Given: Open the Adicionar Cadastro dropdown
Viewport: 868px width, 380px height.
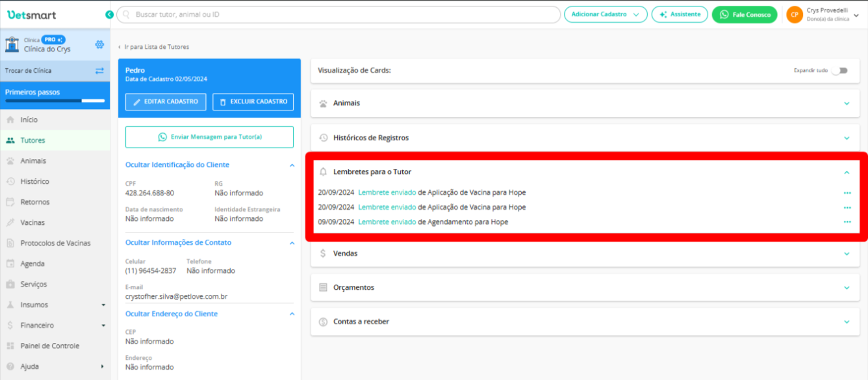Looking at the screenshot, I should (605, 14).
